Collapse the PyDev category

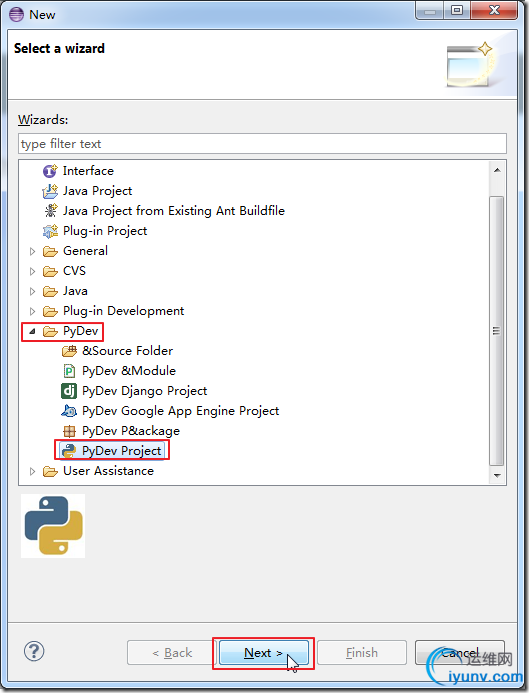pos(32,331)
